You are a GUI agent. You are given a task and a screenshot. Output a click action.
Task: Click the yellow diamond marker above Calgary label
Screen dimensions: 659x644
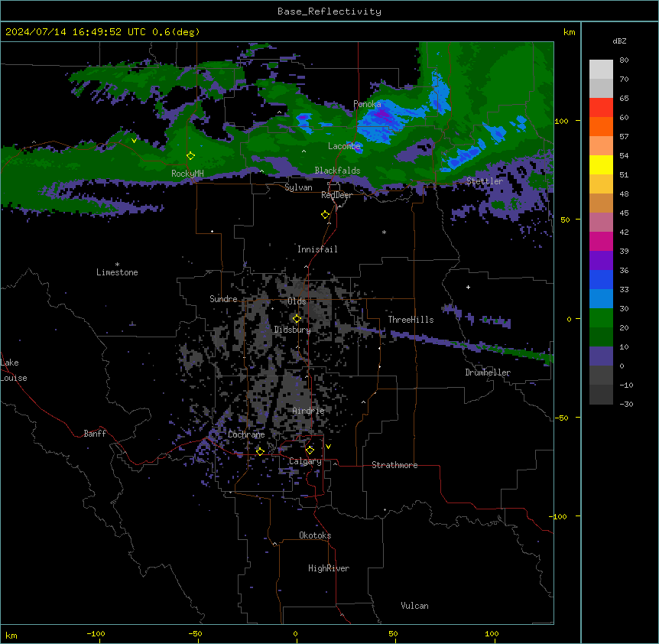point(310,450)
